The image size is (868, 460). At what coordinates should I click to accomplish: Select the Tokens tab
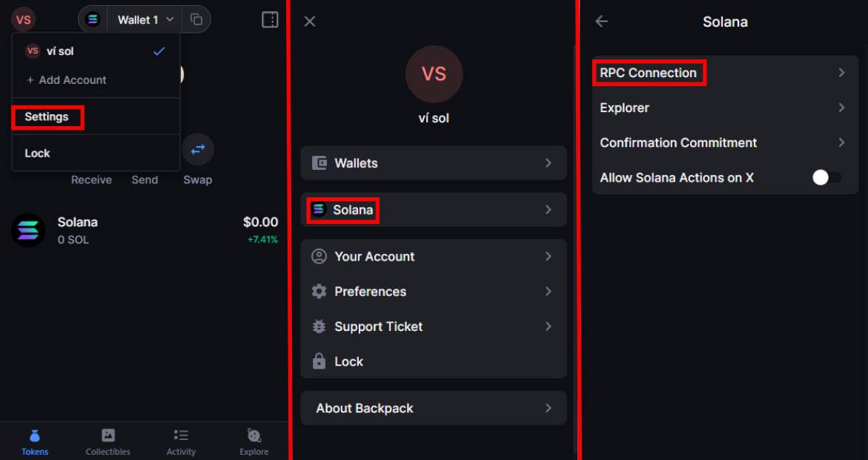point(35,442)
